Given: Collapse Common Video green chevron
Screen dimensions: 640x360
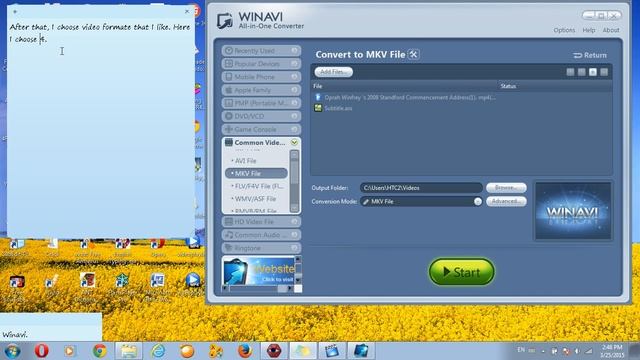Looking at the screenshot, I should [294, 142].
